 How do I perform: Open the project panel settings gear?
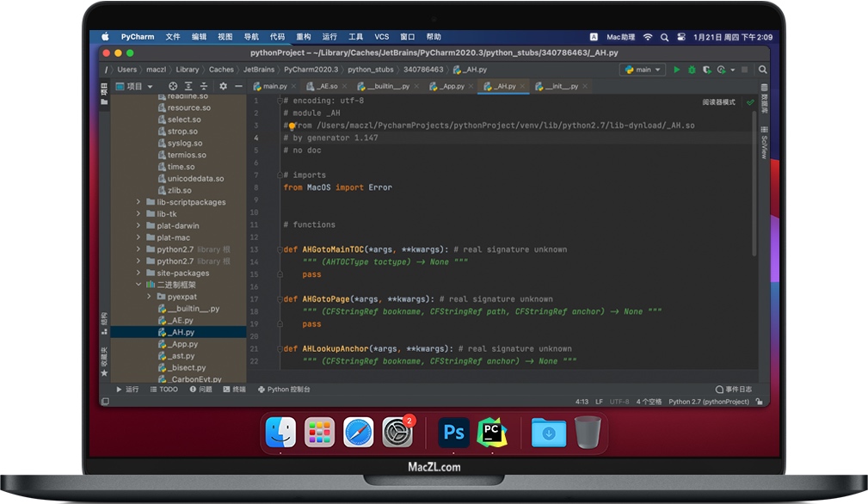point(223,86)
